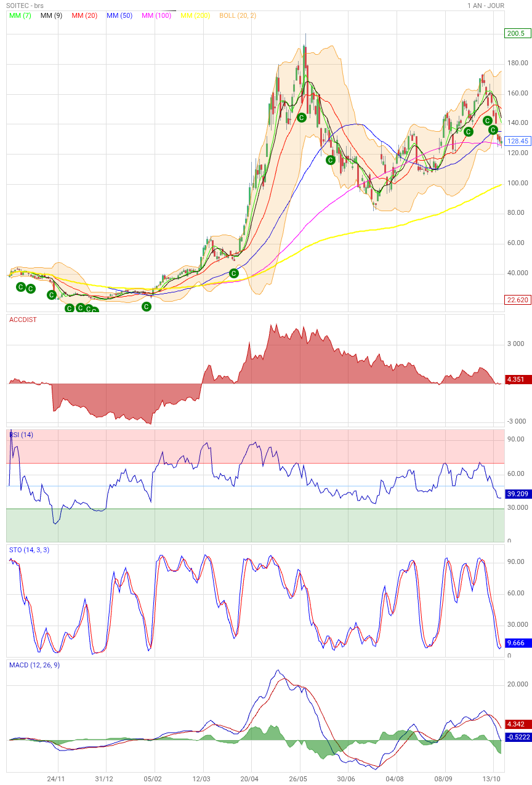
Task: Click the -0.5222 MACD value tag
Action: pyautogui.click(x=518, y=737)
